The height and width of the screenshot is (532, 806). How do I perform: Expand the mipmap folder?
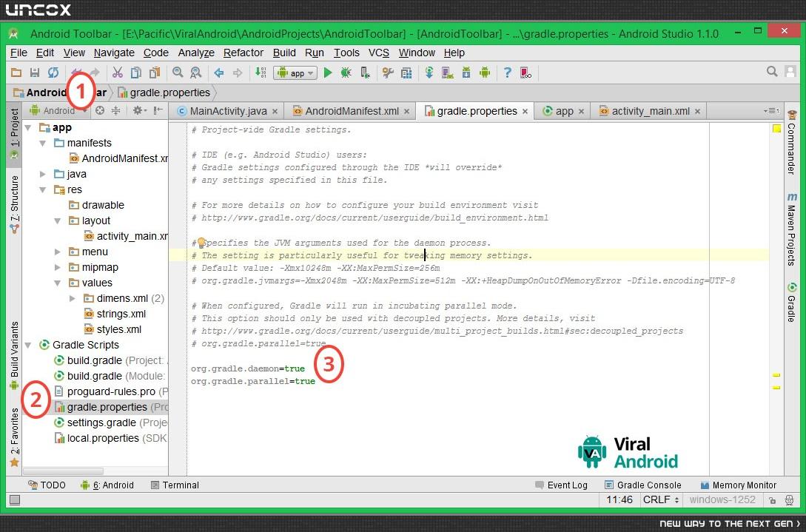[x=58, y=267]
